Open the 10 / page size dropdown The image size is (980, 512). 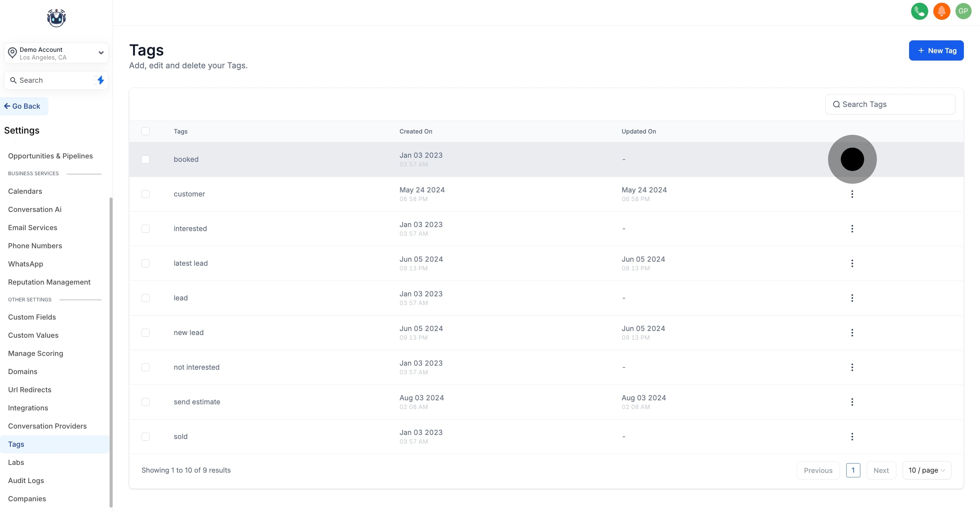[926, 471]
